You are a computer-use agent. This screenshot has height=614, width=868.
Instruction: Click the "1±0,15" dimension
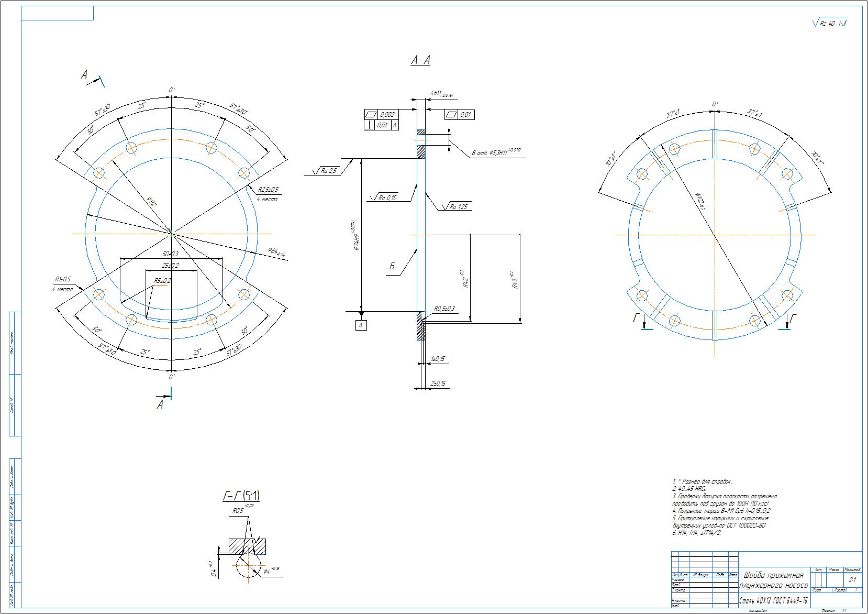coord(438,359)
